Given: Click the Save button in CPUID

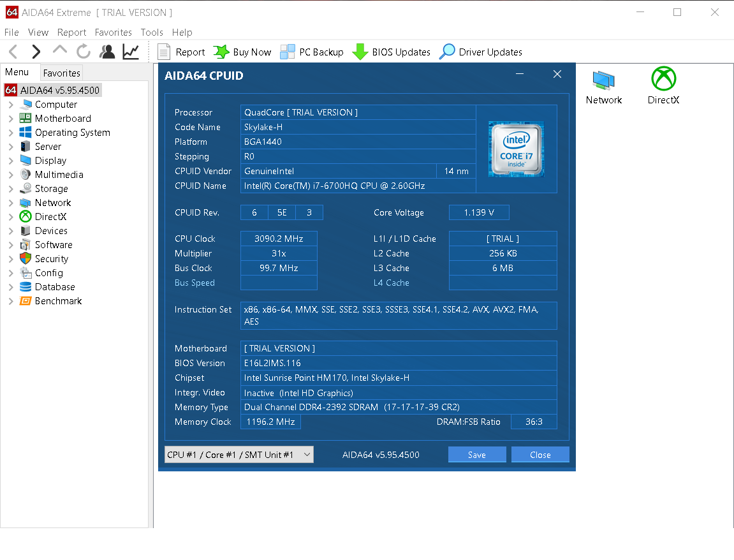Looking at the screenshot, I should [x=477, y=455].
